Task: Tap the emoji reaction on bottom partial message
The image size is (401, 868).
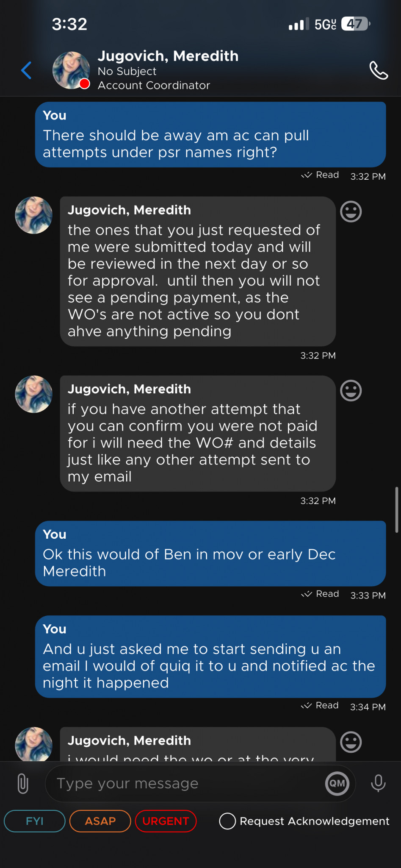Action: [x=351, y=742]
